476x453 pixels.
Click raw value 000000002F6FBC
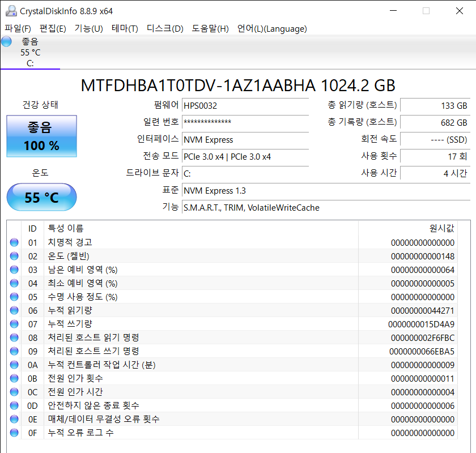(423, 337)
